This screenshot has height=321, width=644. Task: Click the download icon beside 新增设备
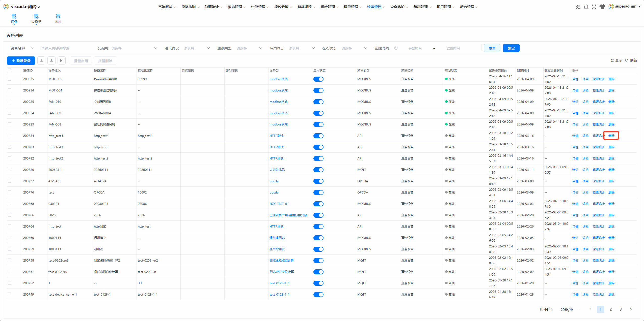pos(41,60)
